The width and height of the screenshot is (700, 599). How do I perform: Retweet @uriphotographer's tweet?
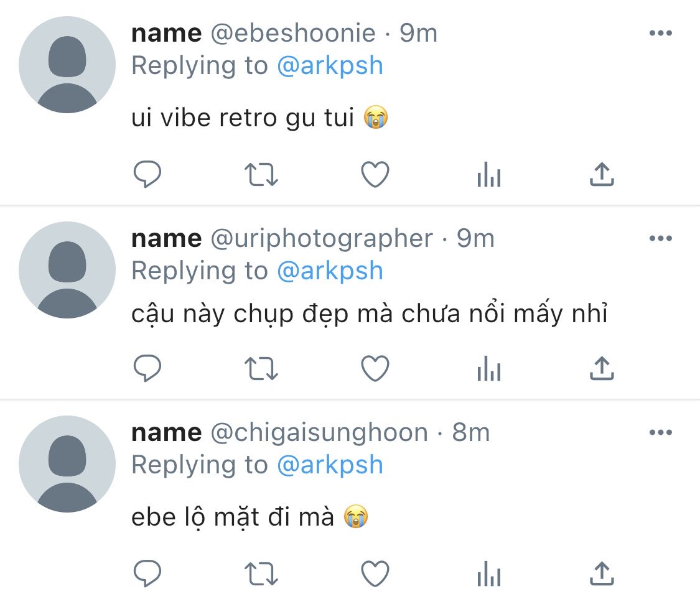point(261,369)
